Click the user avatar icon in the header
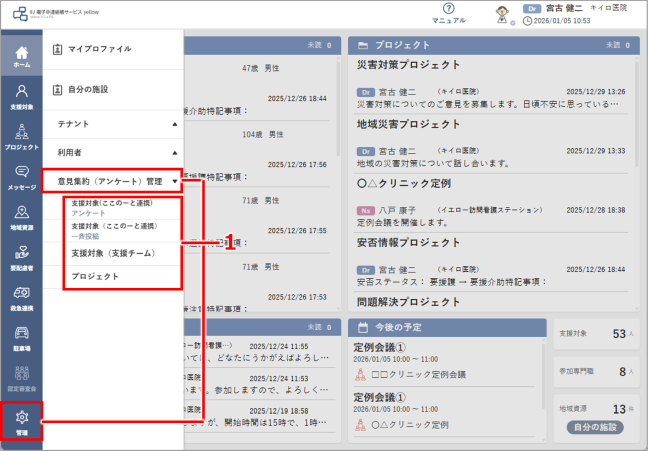The width and height of the screenshot is (648, 451). (x=502, y=15)
